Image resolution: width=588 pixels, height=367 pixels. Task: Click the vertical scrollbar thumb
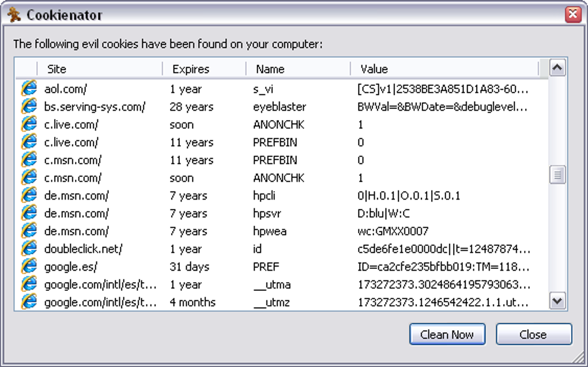pyautogui.click(x=557, y=175)
